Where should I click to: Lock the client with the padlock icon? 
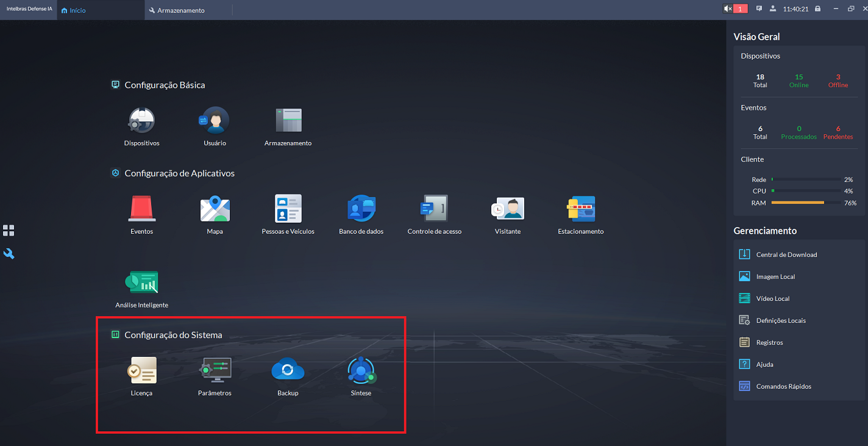[x=817, y=9]
